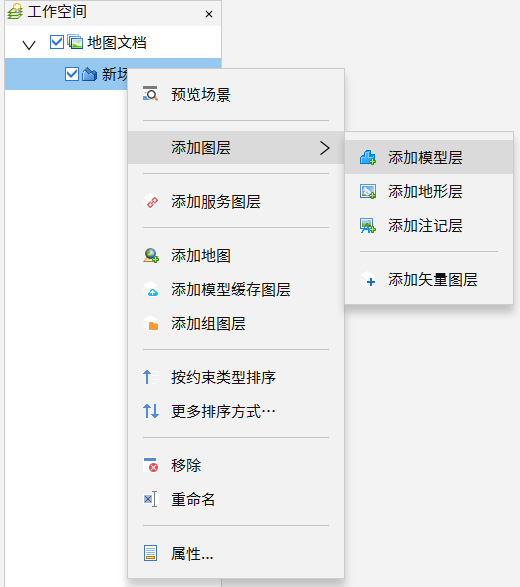This screenshot has height=587, width=520.
Task: Toggle the new scene layer checkbox
Action: pyautogui.click(x=72, y=74)
